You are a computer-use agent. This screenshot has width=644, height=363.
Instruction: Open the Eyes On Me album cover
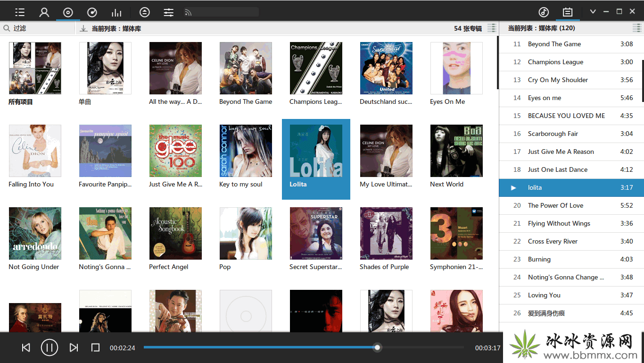coord(456,68)
